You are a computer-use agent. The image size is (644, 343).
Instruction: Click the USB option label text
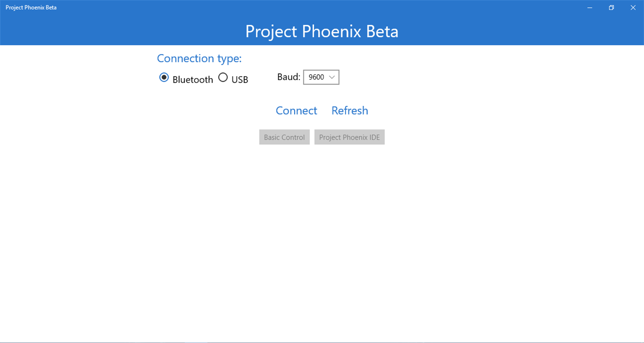tap(240, 79)
